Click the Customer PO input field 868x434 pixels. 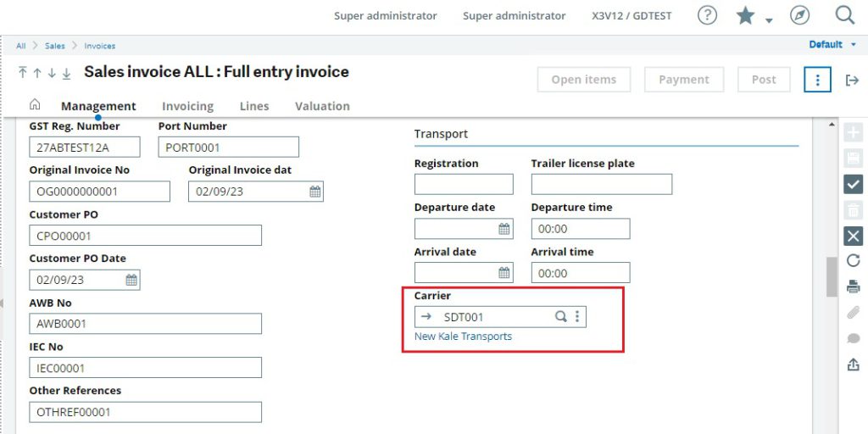[x=145, y=236]
